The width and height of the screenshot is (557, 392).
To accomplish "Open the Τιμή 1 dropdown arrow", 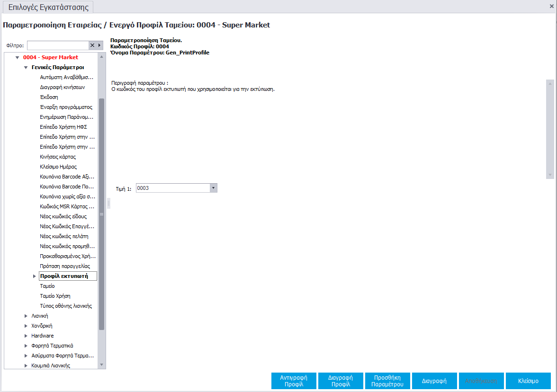I will click(x=213, y=188).
